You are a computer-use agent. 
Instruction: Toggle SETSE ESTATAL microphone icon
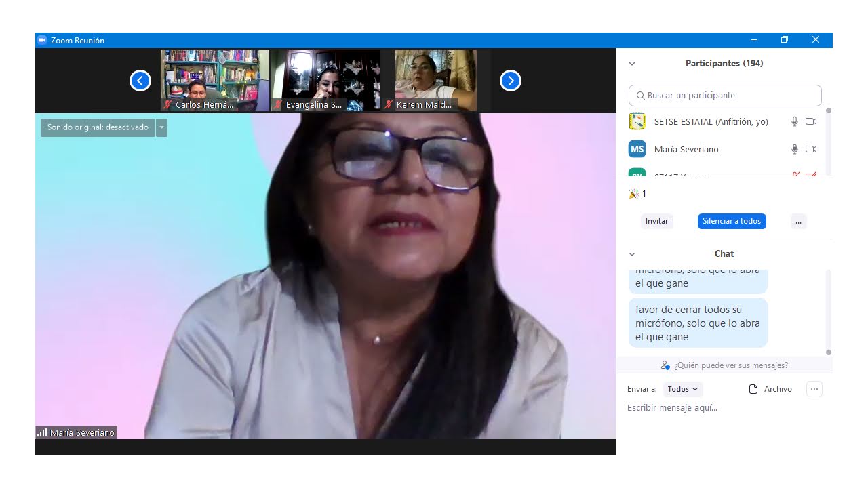coord(795,122)
